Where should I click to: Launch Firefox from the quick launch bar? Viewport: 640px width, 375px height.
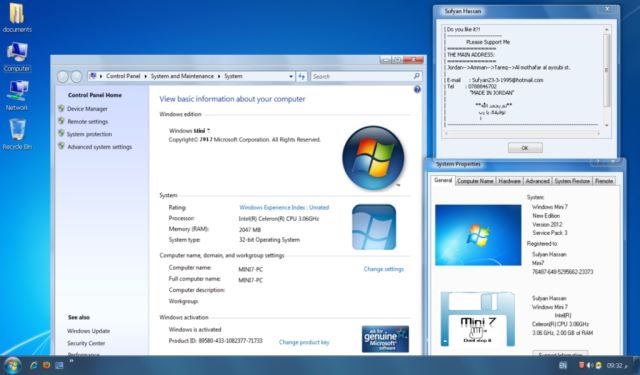tap(47, 365)
